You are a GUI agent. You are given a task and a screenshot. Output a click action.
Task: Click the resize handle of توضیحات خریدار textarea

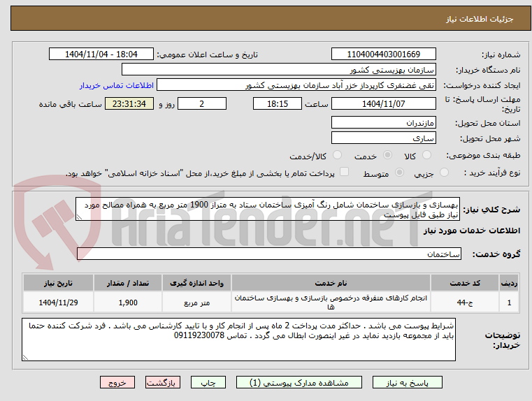pos(25,357)
